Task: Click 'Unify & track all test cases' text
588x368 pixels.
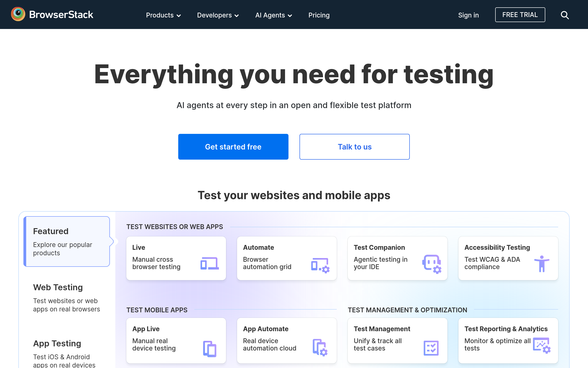Action: [378, 344]
